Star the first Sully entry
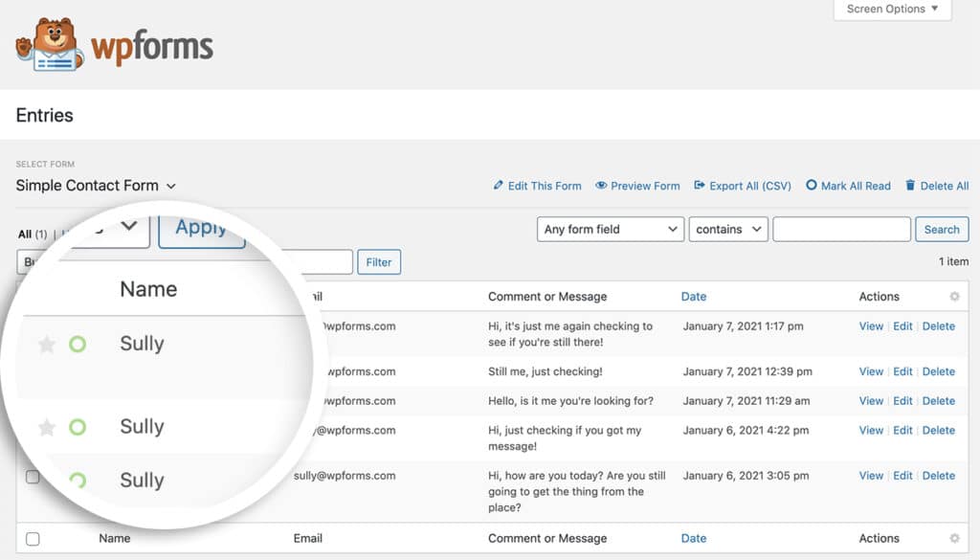This screenshot has width=980, height=560. tap(47, 344)
